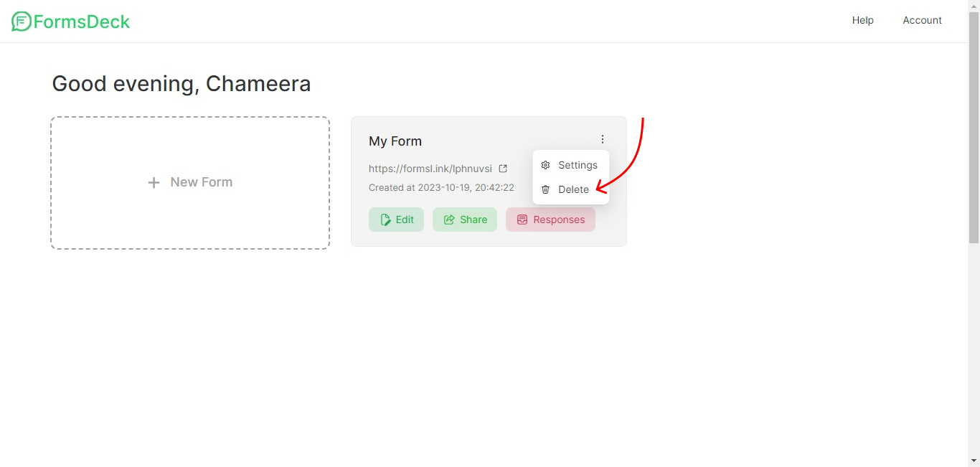
Task: Click the Edit button on My Form
Action: tap(396, 219)
